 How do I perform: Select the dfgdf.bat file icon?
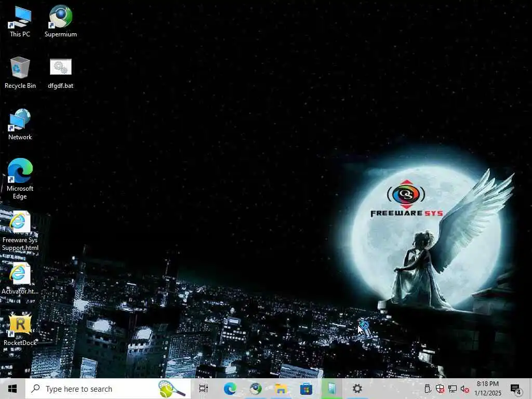60,73
